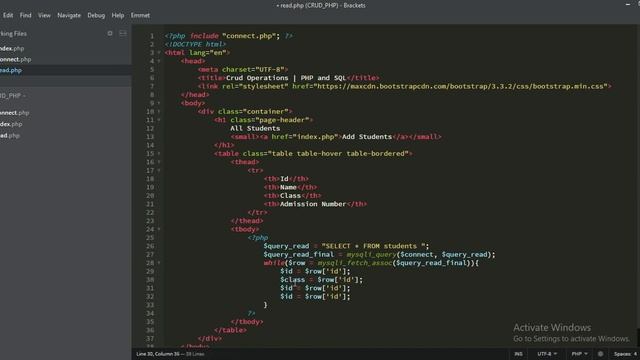Open the UTF-8 encoding dropdown
640x360 pixels.
(x=547, y=354)
